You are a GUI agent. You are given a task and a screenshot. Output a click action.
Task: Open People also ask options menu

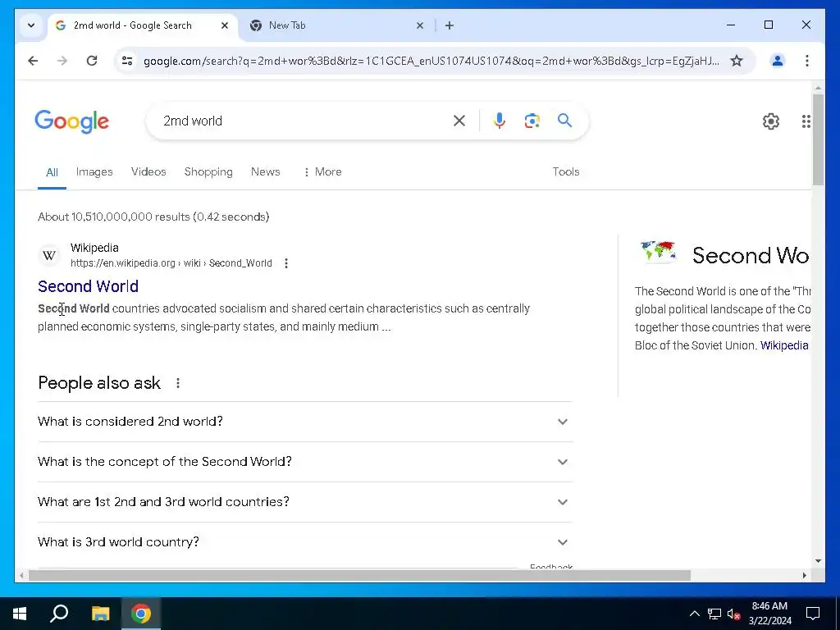pos(178,383)
